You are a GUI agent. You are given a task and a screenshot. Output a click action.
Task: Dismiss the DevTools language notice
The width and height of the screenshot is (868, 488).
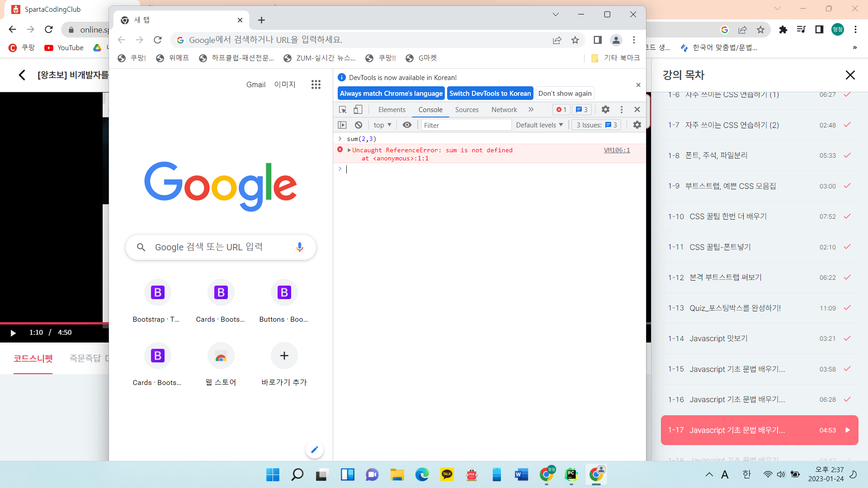(x=638, y=85)
